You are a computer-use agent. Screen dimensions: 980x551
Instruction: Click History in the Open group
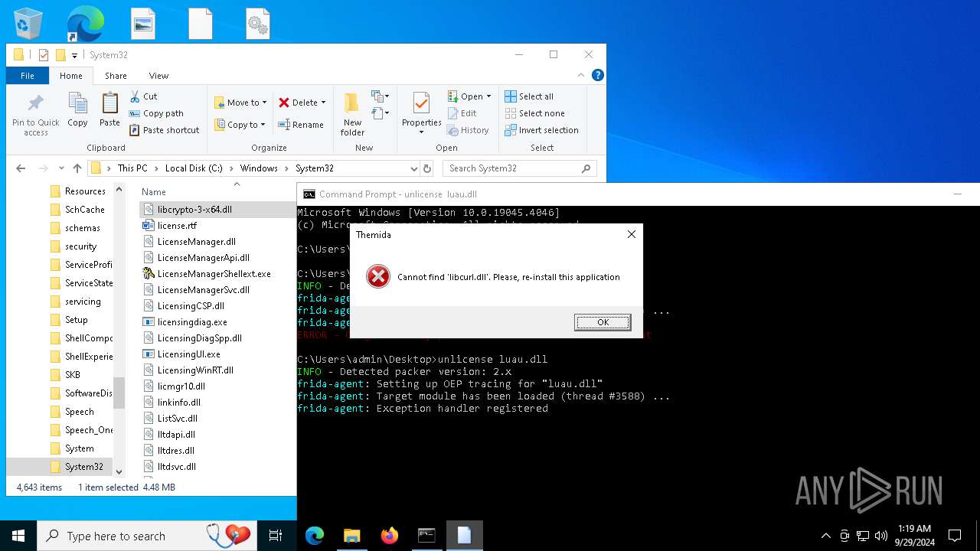468,130
